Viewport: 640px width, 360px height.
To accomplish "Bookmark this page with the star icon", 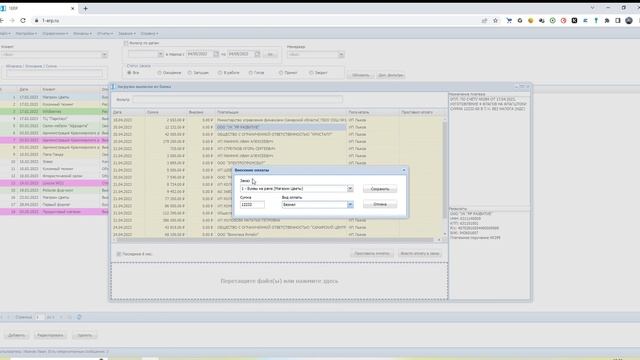I will (496, 20).
